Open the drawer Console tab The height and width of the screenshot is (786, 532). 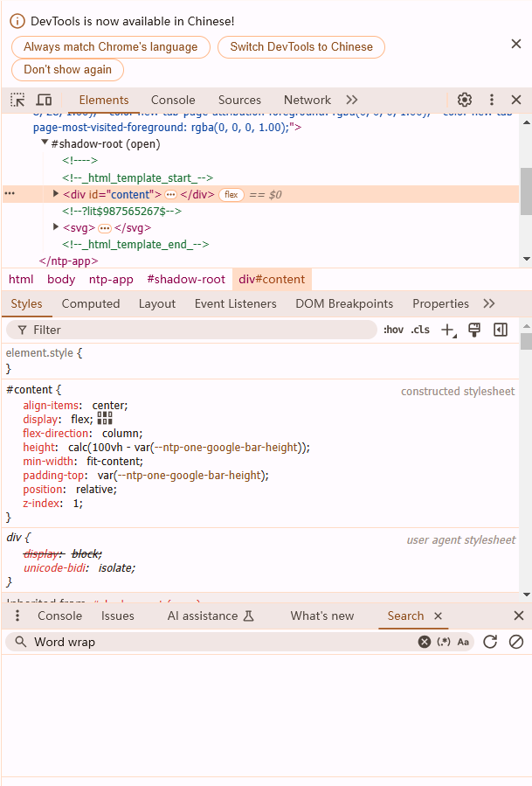click(x=59, y=616)
